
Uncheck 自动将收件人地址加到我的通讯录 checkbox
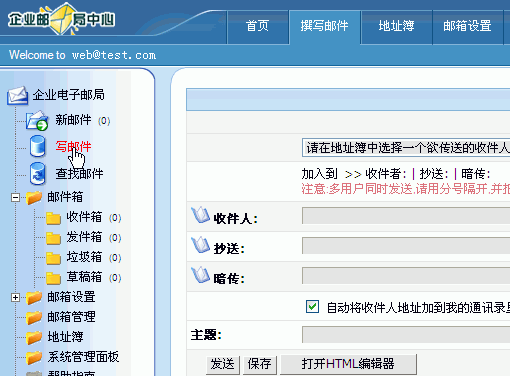click(312, 307)
